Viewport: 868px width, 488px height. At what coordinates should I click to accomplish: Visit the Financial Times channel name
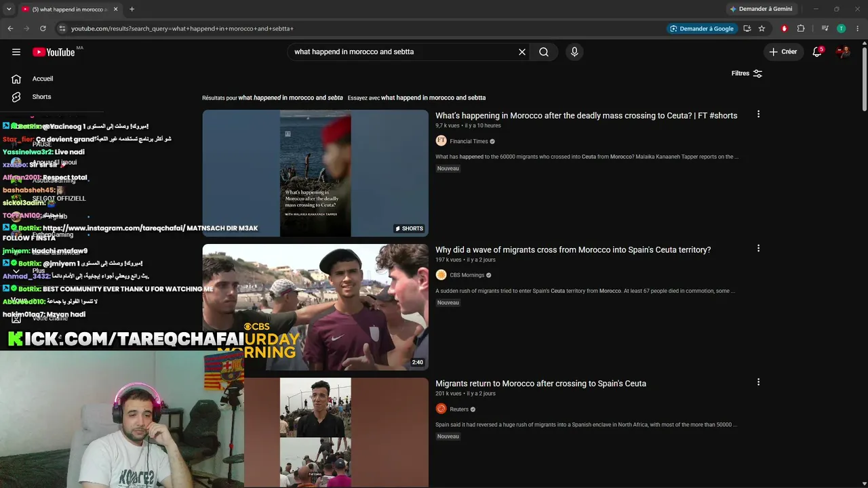coord(469,142)
